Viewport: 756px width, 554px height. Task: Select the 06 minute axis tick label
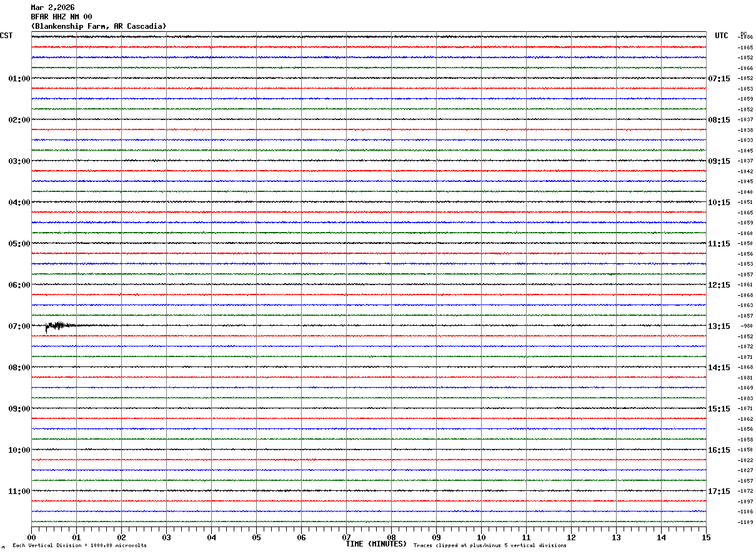301,537
